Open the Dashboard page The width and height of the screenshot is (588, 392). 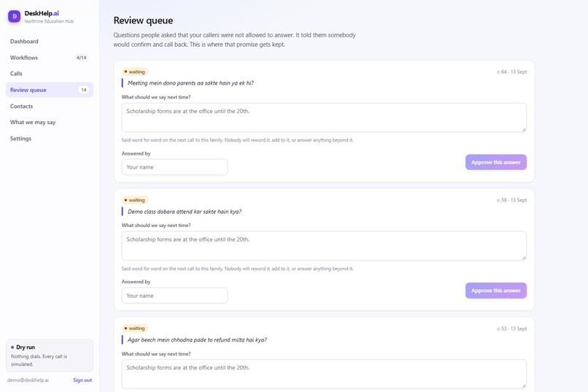pos(50,42)
